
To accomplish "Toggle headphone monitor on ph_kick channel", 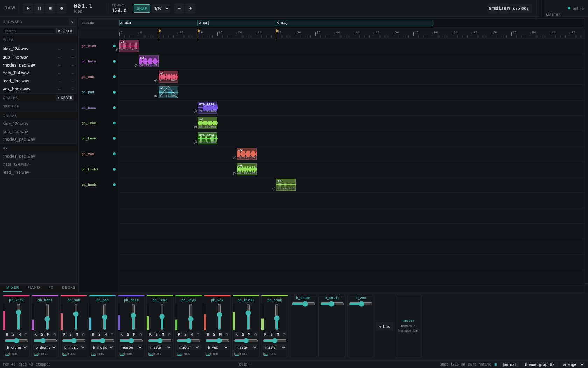I will tap(26, 334).
